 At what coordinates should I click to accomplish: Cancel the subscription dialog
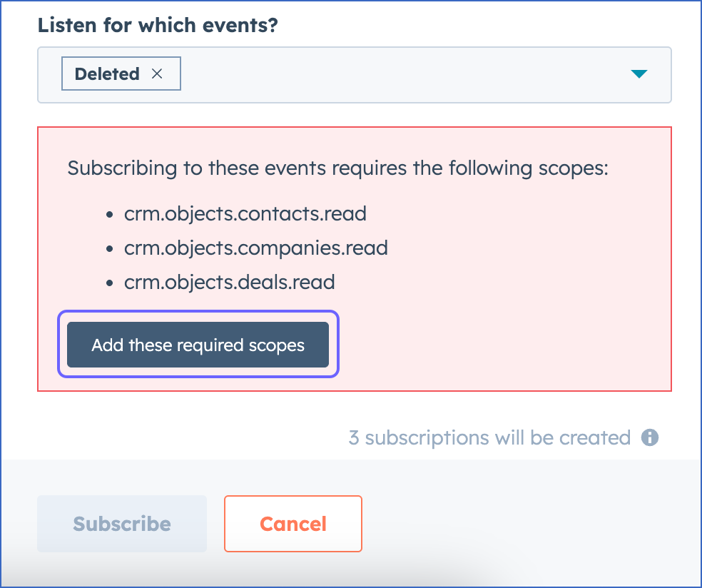292,524
